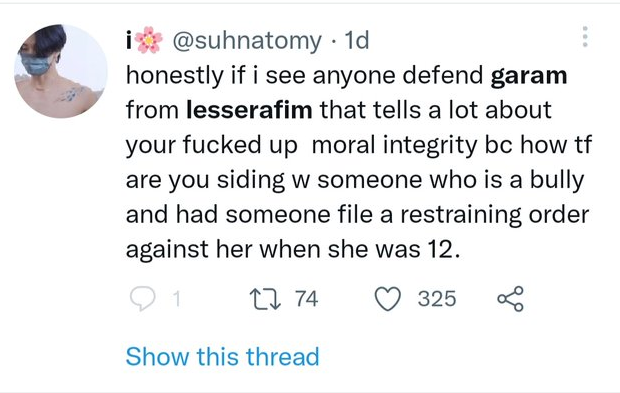This screenshot has height=393, width=620.
Task: Click the 1d timestamp
Action: point(357,40)
